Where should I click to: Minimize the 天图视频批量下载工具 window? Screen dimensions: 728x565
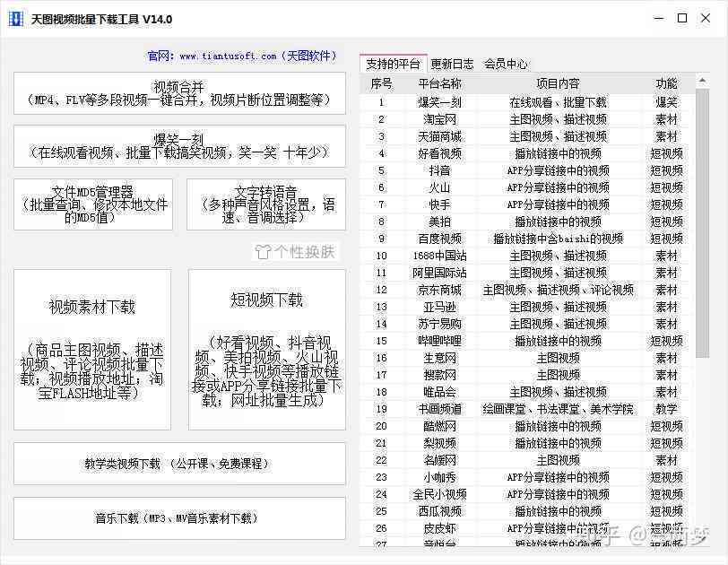click(658, 19)
